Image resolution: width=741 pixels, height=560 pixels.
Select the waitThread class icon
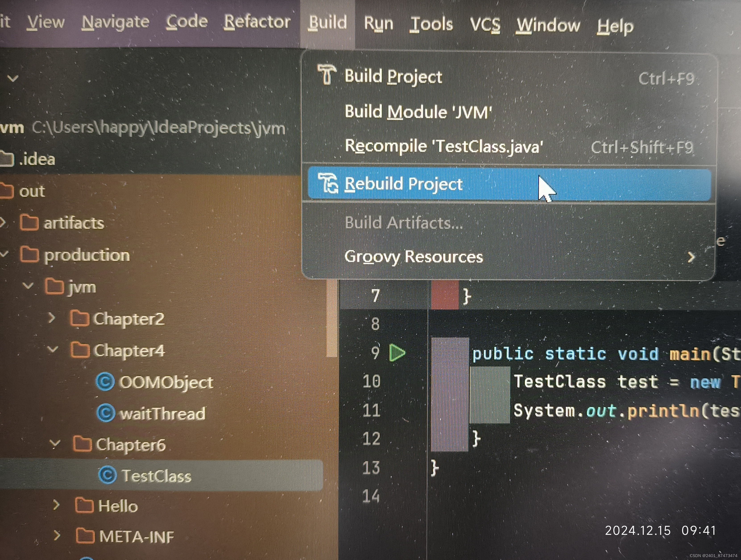click(106, 413)
